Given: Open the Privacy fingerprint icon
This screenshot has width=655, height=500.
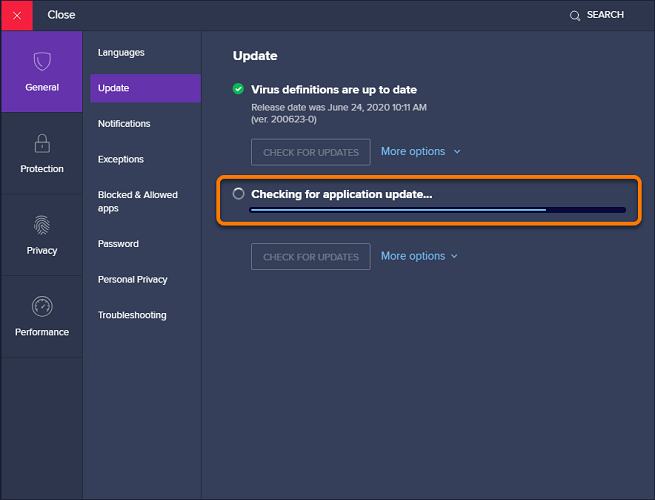Looking at the screenshot, I should coord(42,225).
